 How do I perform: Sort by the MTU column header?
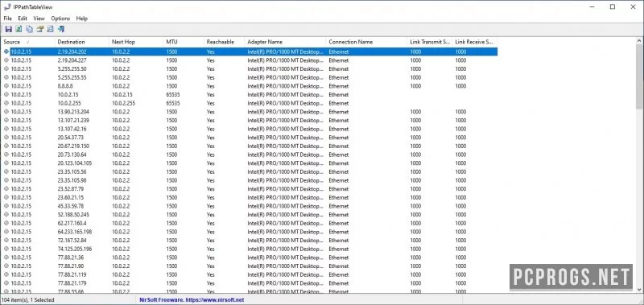pos(184,42)
